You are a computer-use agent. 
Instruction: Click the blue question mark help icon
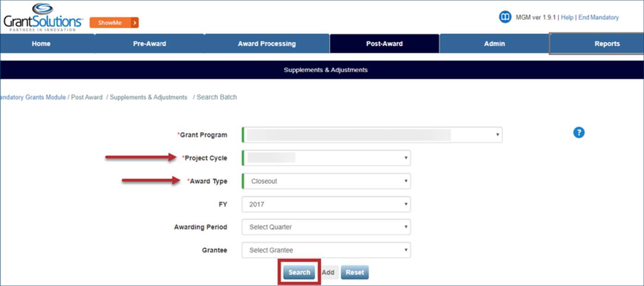click(578, 133)
